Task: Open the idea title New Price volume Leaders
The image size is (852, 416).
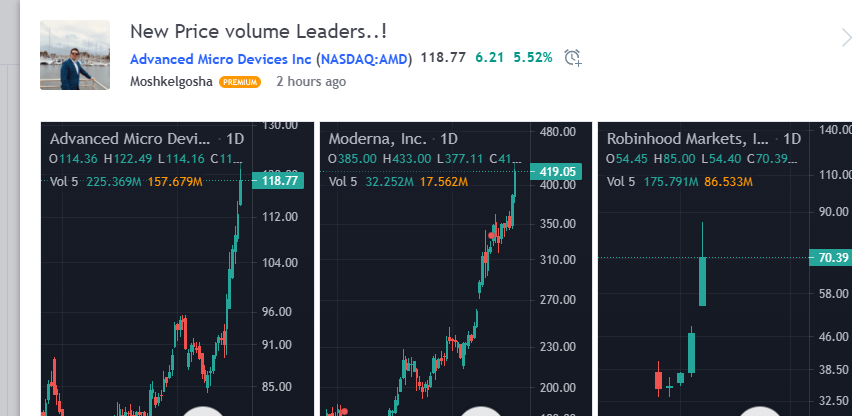Action: click(259, 31)
